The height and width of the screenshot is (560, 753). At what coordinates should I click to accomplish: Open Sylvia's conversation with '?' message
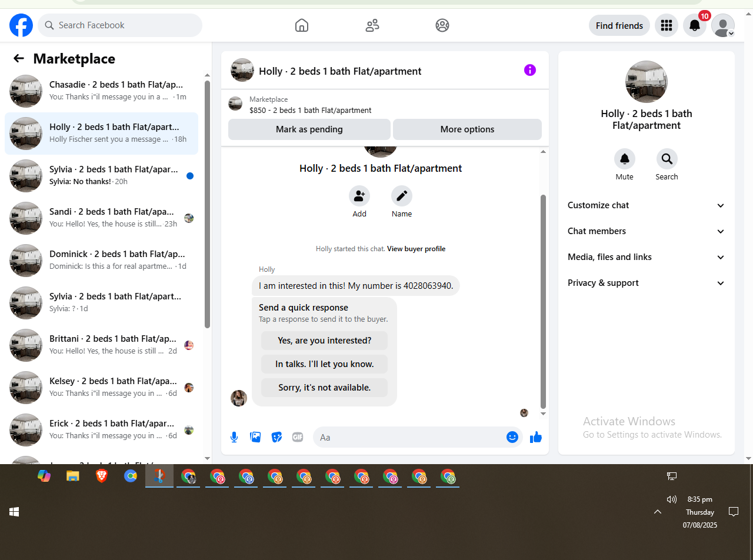[102, 303]
